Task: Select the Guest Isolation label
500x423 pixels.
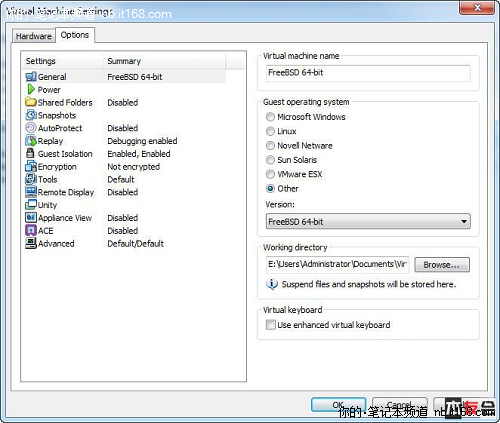Action: (65, 154)
